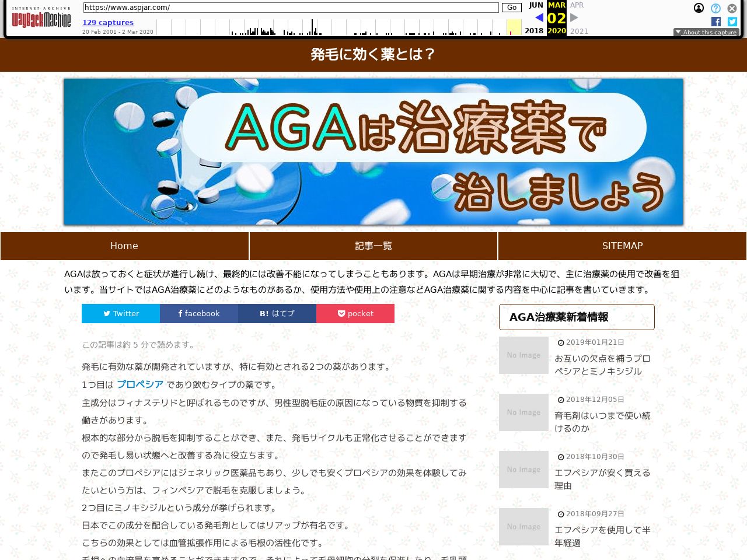747x560 pixels.
Task: Click the Wayback Machine logo
Action: 41,19
